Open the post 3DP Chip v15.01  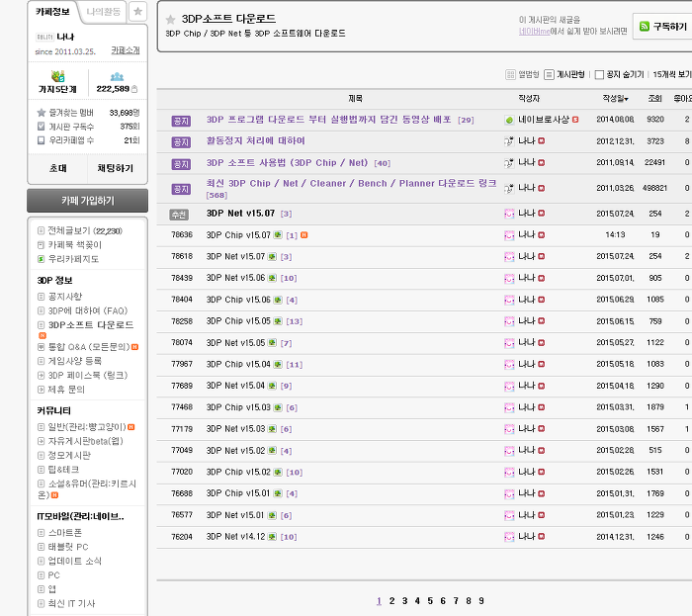coord(238,493)
